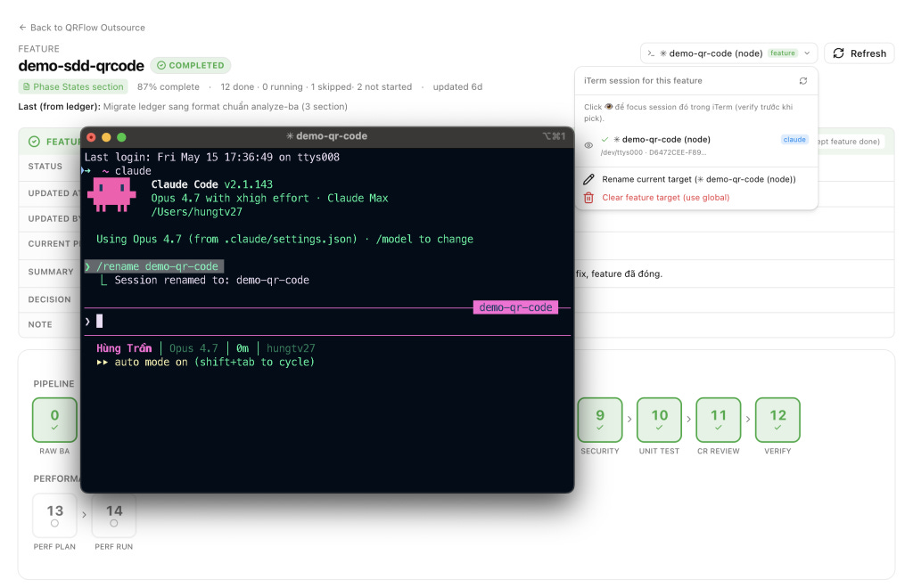Click the pencil rename icon
913x588 pixels.
pyautogui.click(x=588, y=179)
